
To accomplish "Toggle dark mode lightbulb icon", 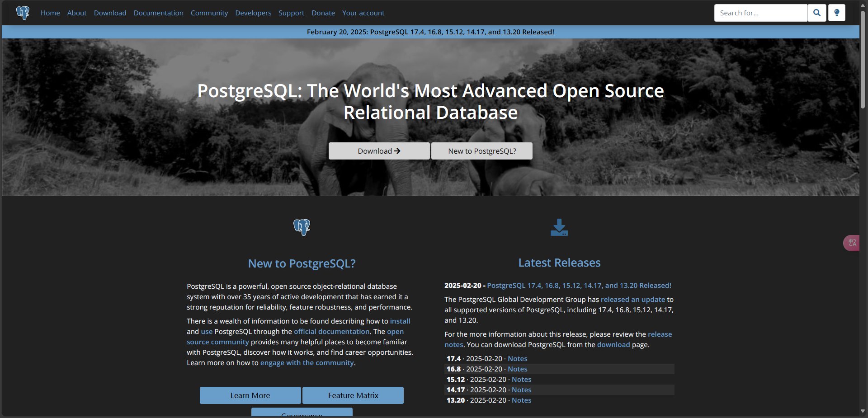I will pyautogui.click(x=837, y=13).
